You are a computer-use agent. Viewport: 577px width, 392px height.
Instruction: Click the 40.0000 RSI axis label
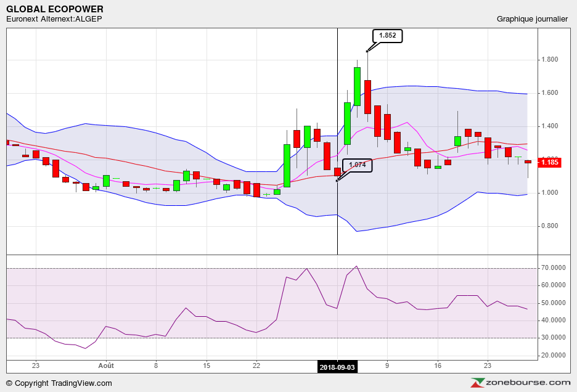(x=553, y=321)
